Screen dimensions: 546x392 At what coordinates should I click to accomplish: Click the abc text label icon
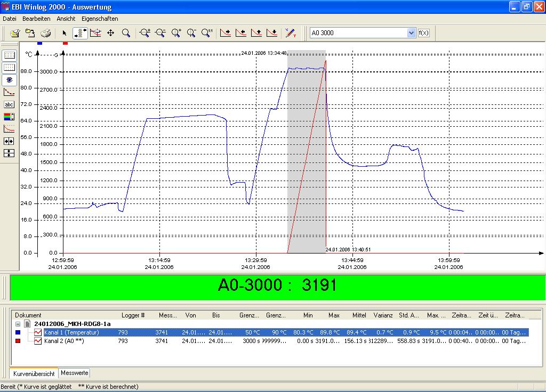click(x=9, y=104)
